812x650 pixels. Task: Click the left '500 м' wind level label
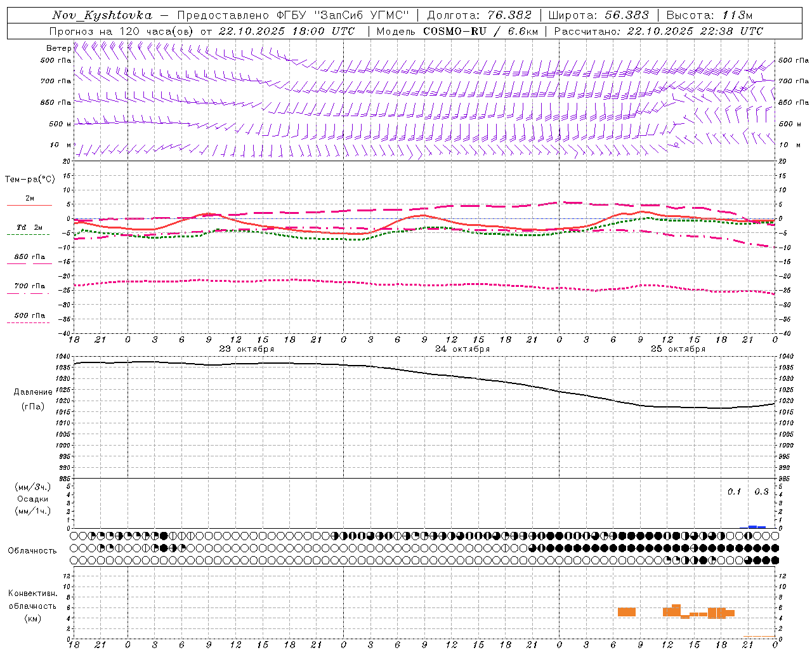60,124
